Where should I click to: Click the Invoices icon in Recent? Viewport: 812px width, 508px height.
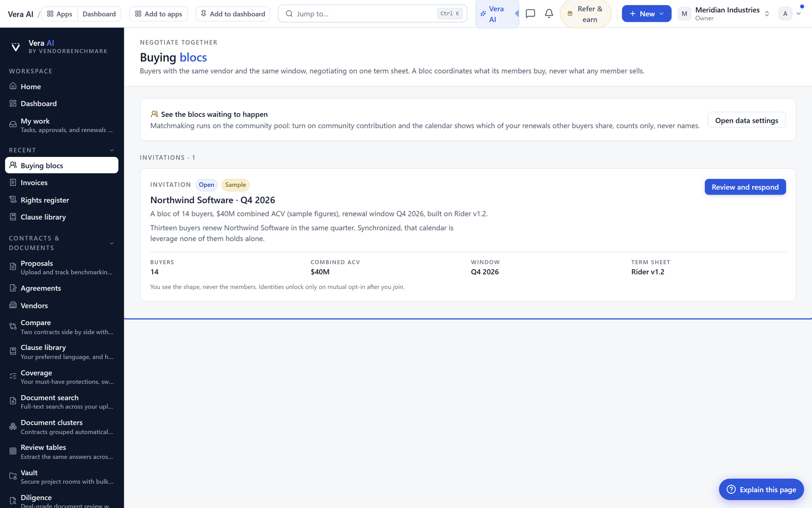click(x=13, y=183)
